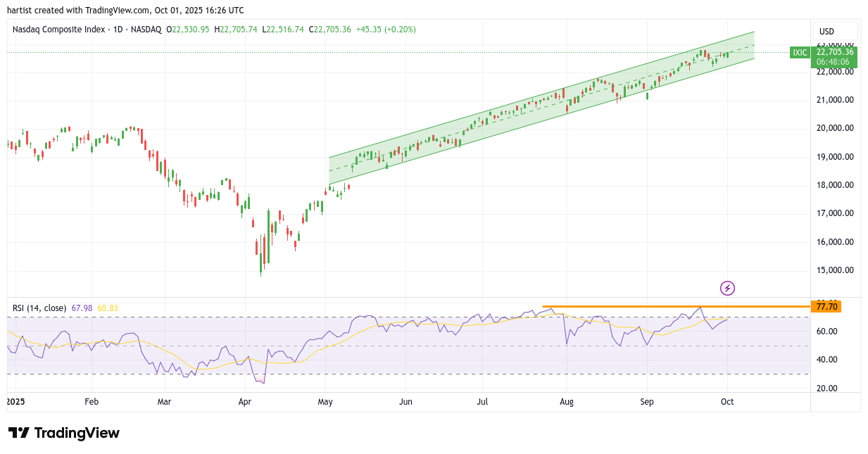Click the Nasdaq Composite Index chart title
This screenshot has height=454, width=868.
point(58,30)
